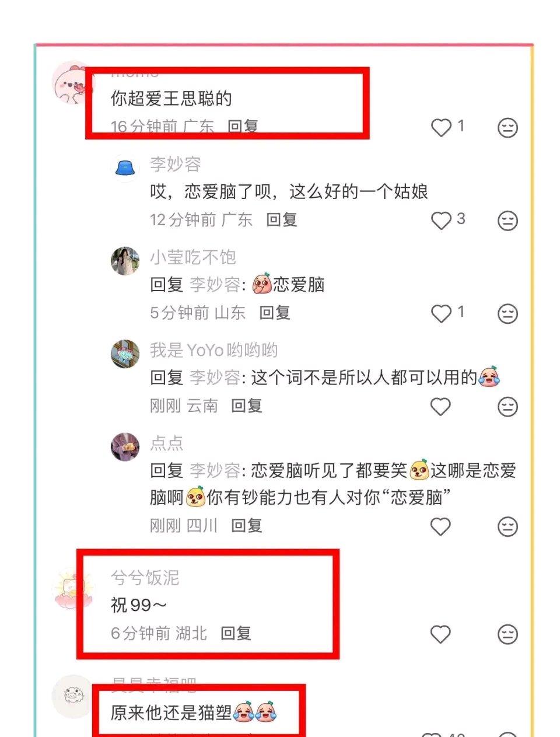560x737 pixels.
Task: Open 李妙容's blue hat avatar
Action: pyautogui.click(x=125, y=168)
